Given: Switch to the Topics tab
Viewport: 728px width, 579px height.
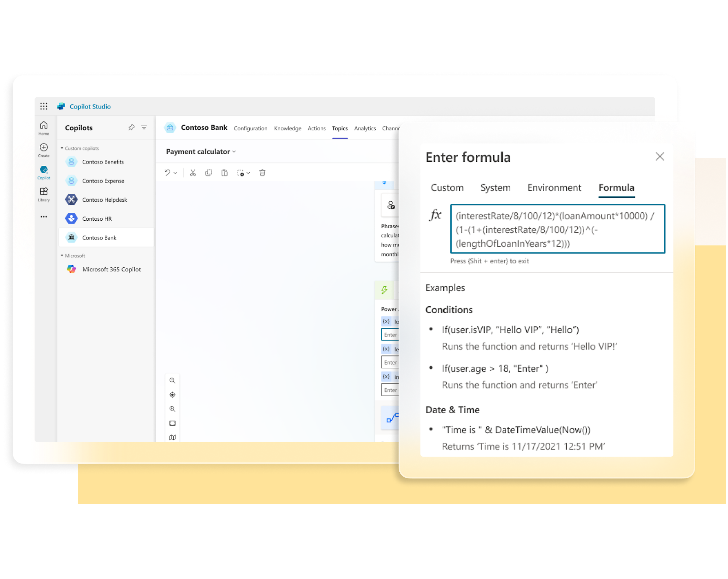Looking at the screenshot, I should point(339,129).
